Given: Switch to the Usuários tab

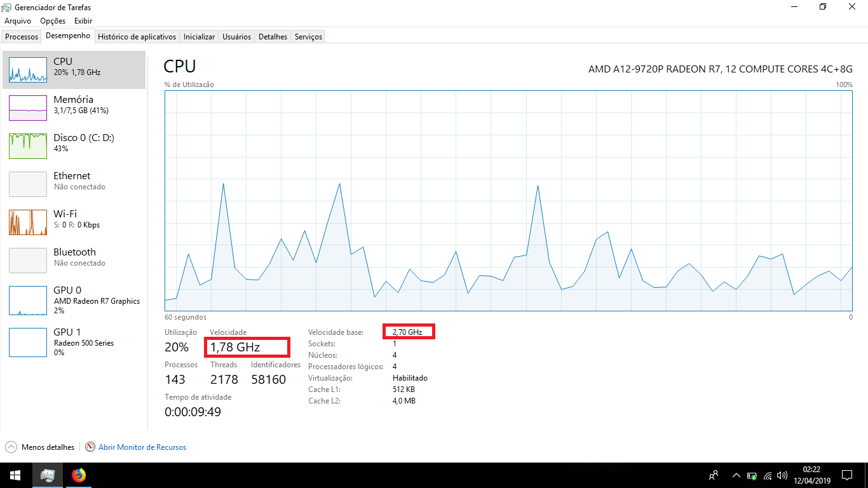Looking at the screenshot, I should point(237,37).
